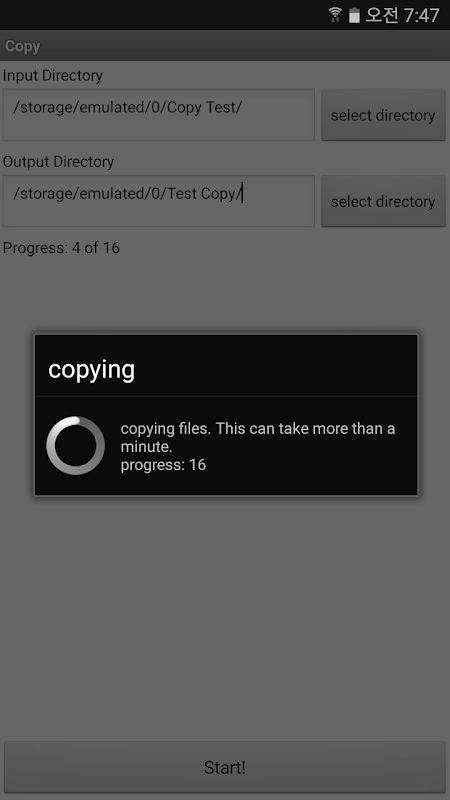Tap the Wi-Fi status icon

tap(335, 15)
